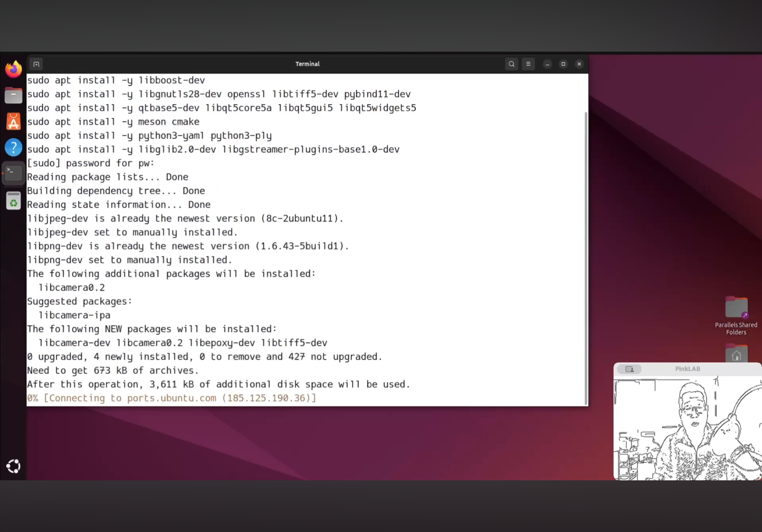Image resolution: width=762 pixels, height=532 pixels.
Task: Open the Home folder desktop icon
Action: 736,355
